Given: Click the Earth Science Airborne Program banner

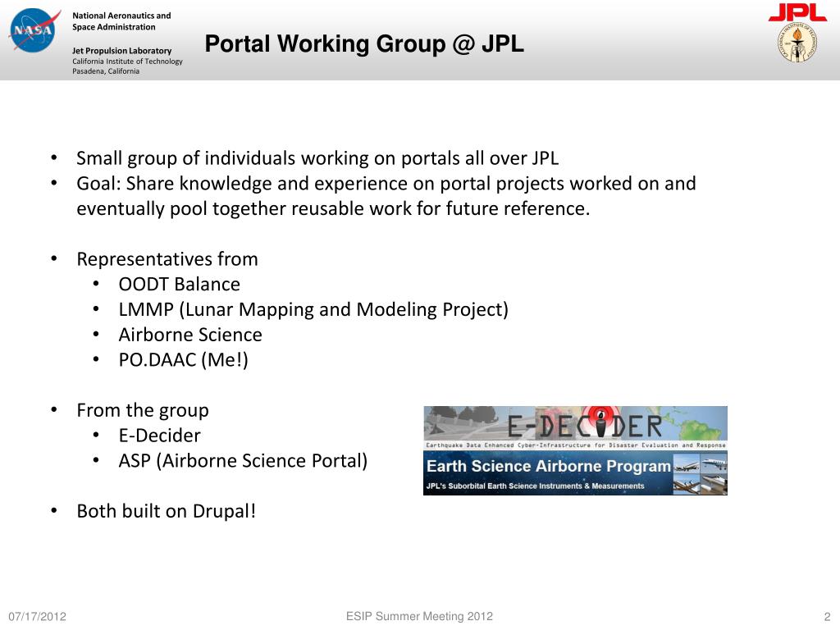Looking at the screenshot, I should [575, 472].
